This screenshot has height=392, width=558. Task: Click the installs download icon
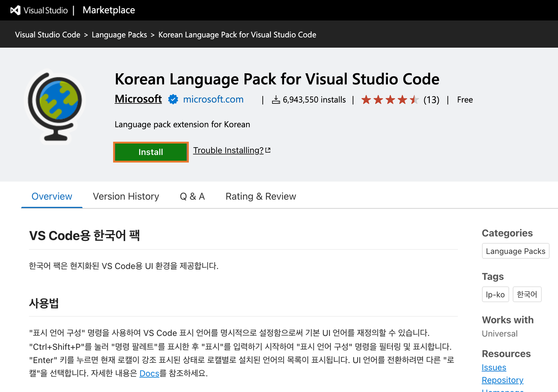(276, 100)
